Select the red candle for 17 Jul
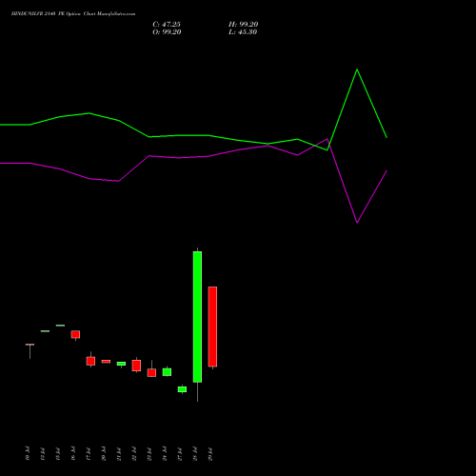Image resolution: width=476 pixels, height=476 pixels. click(90, 361)
